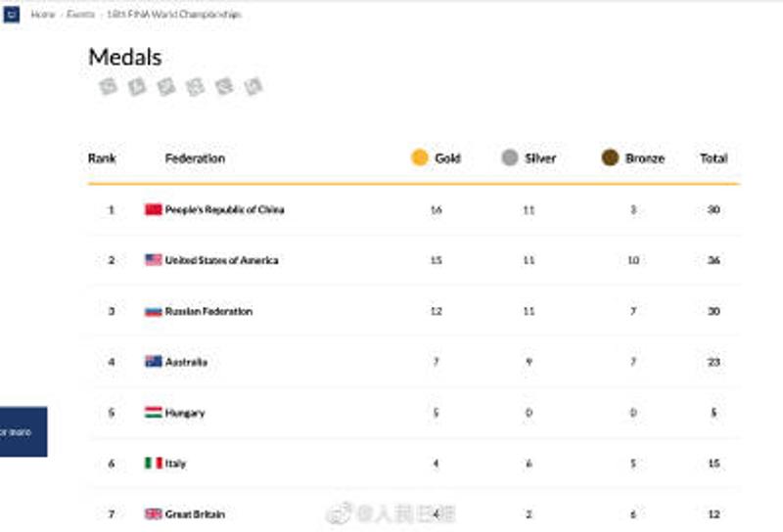Click the Italy flag icon
Viewport: 783px width, 532px height.
(x=153, y=464)
